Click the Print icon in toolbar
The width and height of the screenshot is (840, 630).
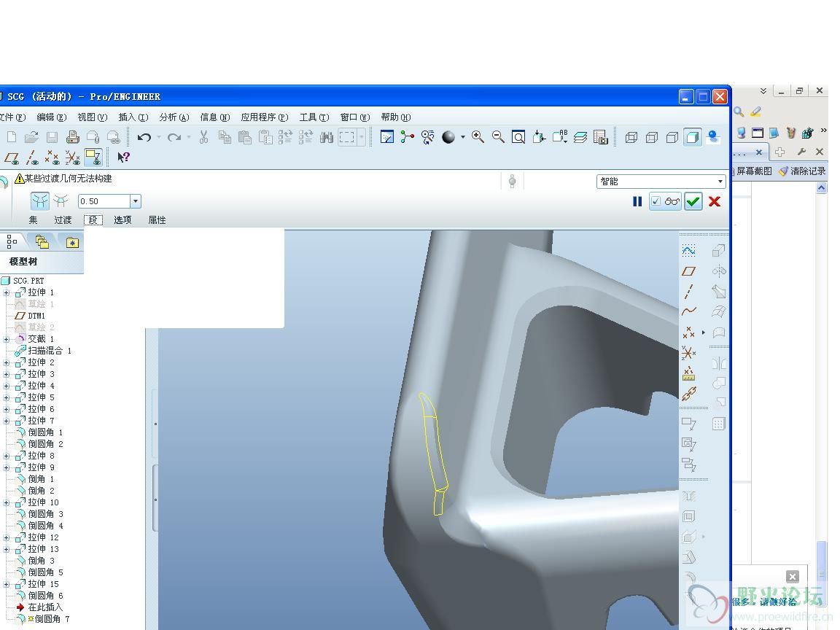[72, 137]
